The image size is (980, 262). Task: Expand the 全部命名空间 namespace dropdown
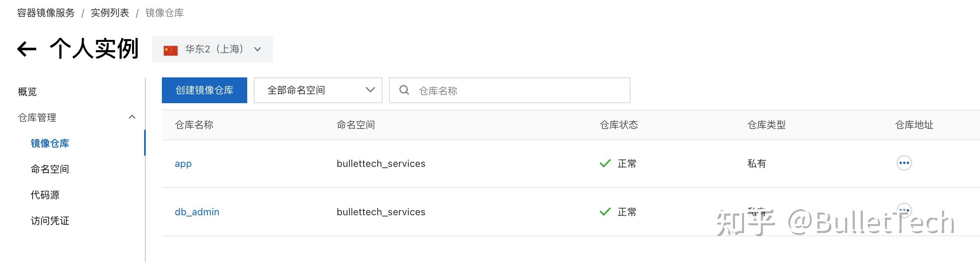coord(318,90)
